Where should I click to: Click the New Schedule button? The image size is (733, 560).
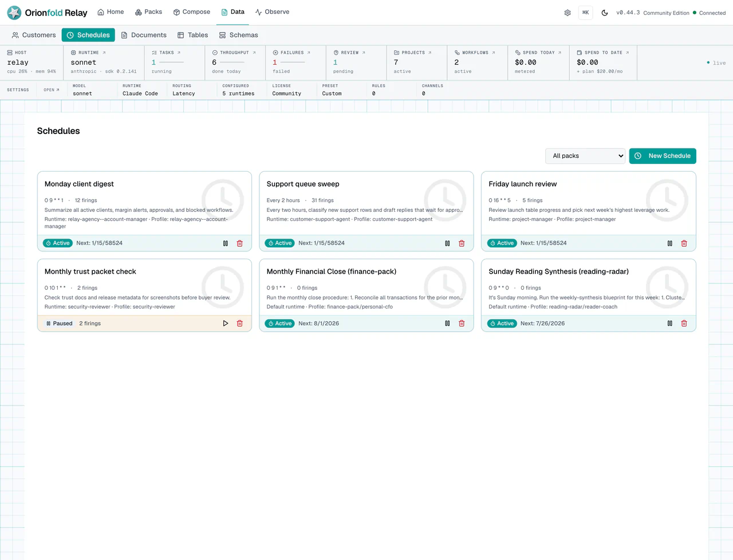(x=663, y=156)
